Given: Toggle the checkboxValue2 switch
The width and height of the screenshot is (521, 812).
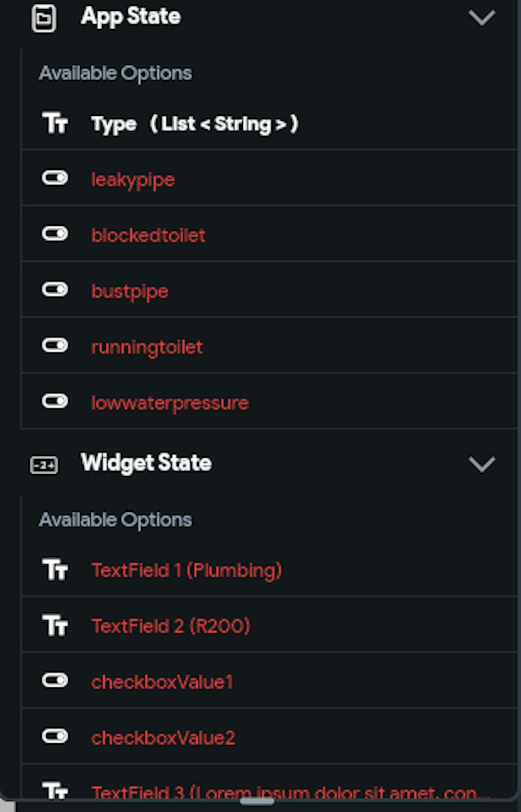Looking at the screenshot, I should click(x=55, y=736).
